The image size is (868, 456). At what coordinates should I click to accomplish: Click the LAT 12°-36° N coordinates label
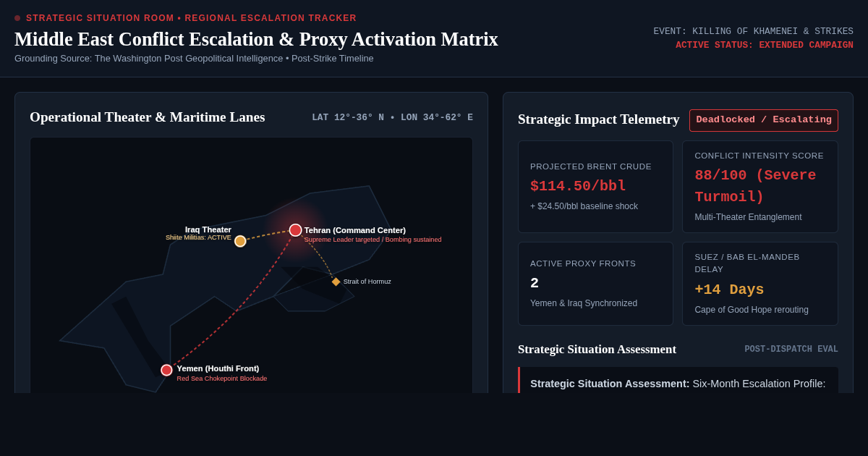pos(392,117)
